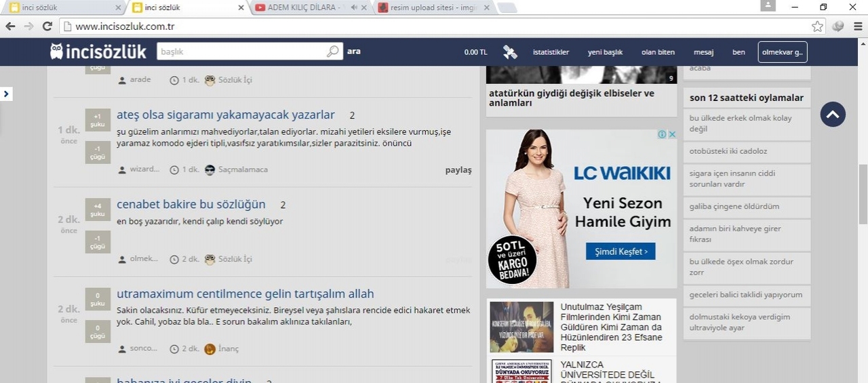Upvote şuku on the cenabet bakire entry

click(98, 209)
